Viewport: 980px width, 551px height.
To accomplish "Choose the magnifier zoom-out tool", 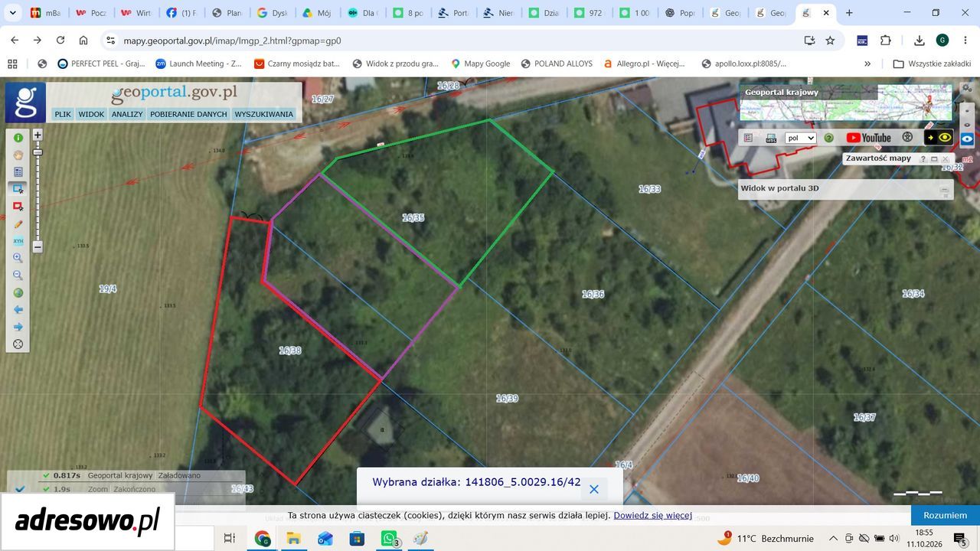I will point(18,275).
